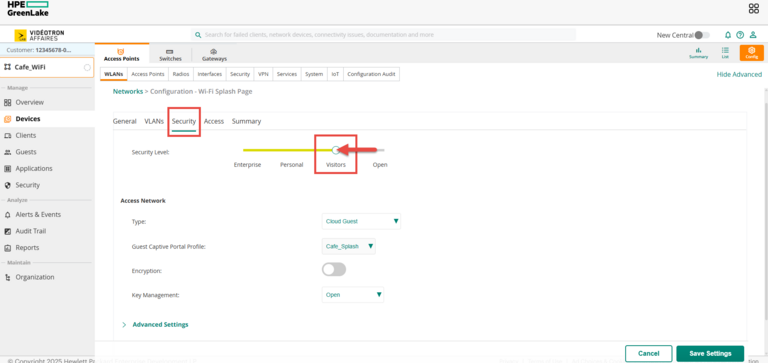
Task: Switch to the IoT tab
Action: (335, 74)
